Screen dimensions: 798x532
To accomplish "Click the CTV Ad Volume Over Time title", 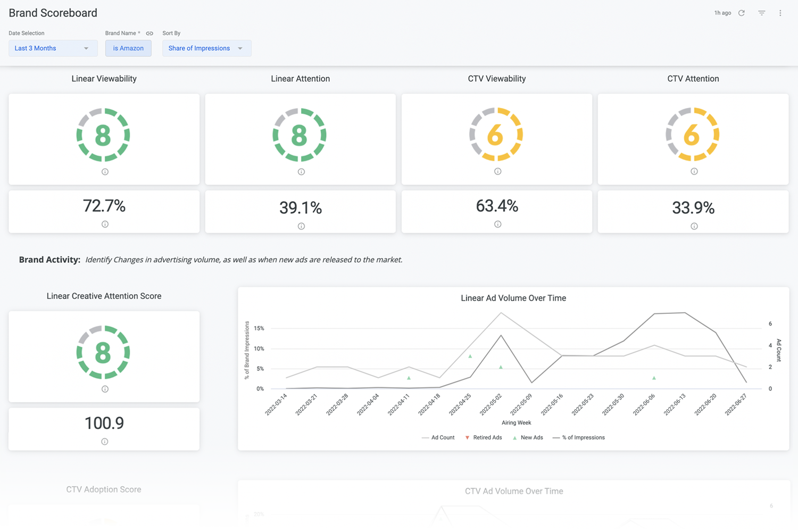I will pyautogui.click(x=514, y=491).
